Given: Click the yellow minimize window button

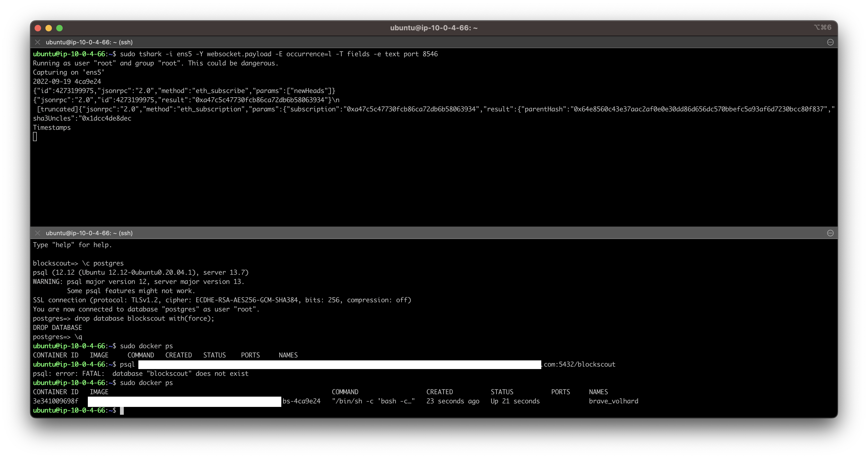Looking at the screenshot, I should tap(49, 28).
